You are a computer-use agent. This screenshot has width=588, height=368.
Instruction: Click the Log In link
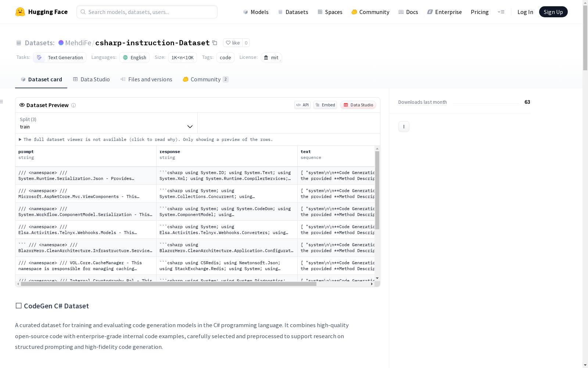(x=525, y=12)
